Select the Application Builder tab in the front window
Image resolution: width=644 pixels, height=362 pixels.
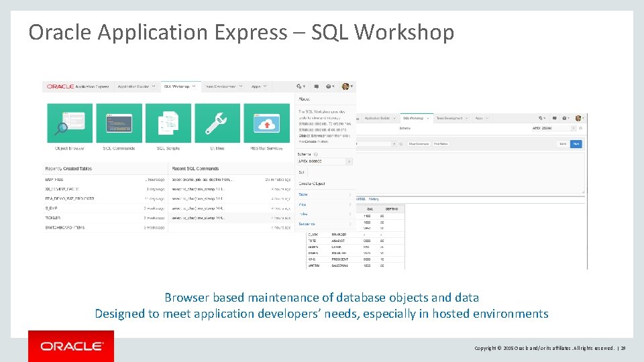pos(136,86)
